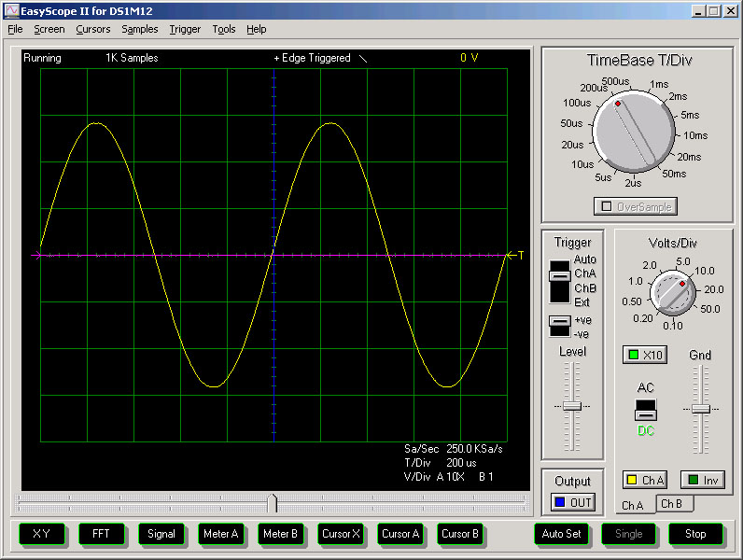Image resolution: width=743 pixels, height=560 pixels.
Task: Set timebase to 1ms on dial
Action: (x=659, y=84)
